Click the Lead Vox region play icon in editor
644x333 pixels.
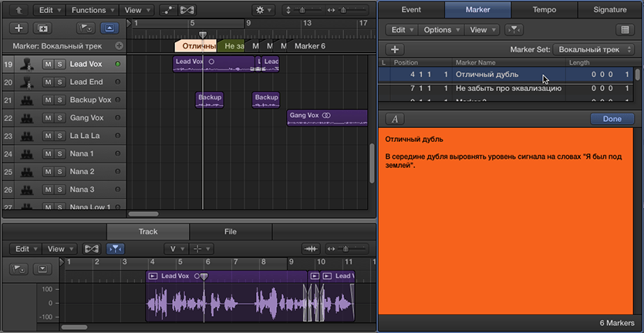pos(153,276)
